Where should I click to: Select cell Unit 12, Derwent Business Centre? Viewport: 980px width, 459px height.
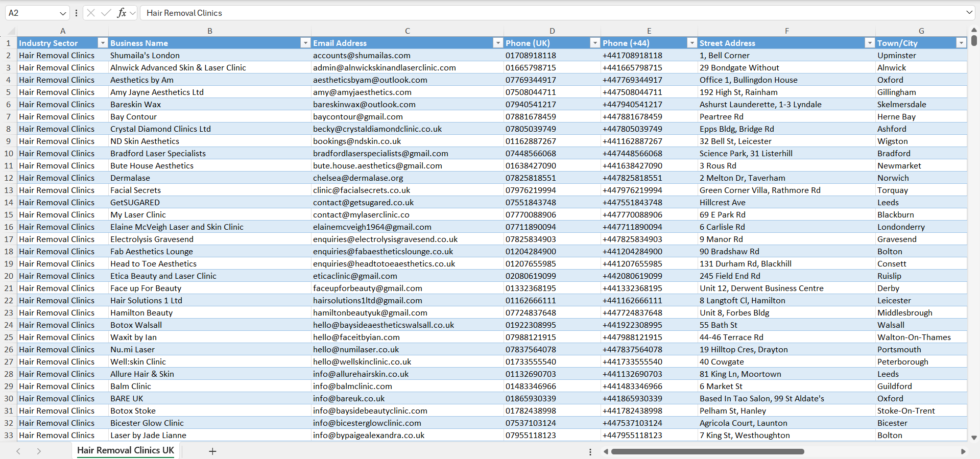pos(786,288)
